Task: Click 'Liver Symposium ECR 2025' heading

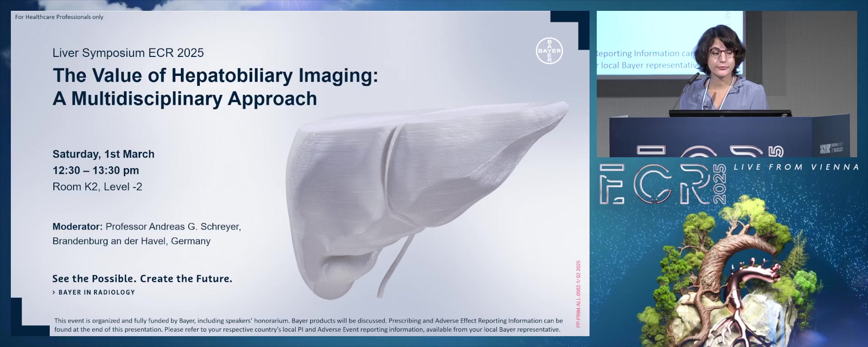Action: (128, 53)
